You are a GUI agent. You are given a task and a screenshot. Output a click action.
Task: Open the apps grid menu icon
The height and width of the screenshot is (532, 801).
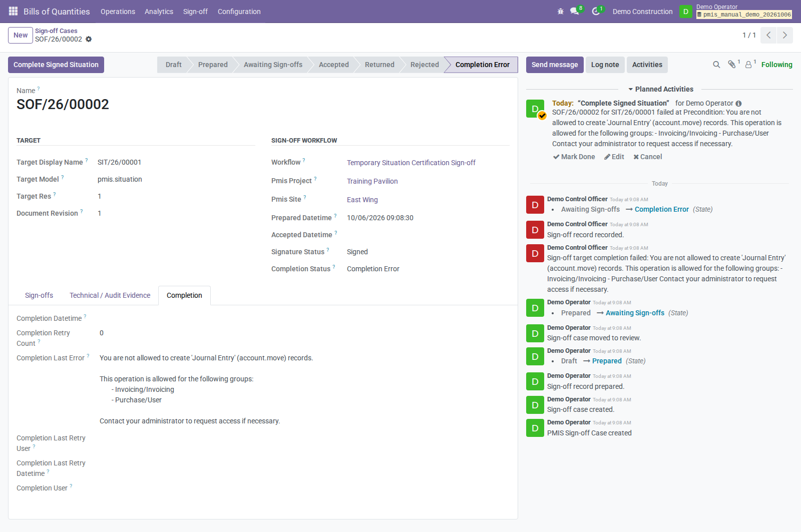[13, 11]
